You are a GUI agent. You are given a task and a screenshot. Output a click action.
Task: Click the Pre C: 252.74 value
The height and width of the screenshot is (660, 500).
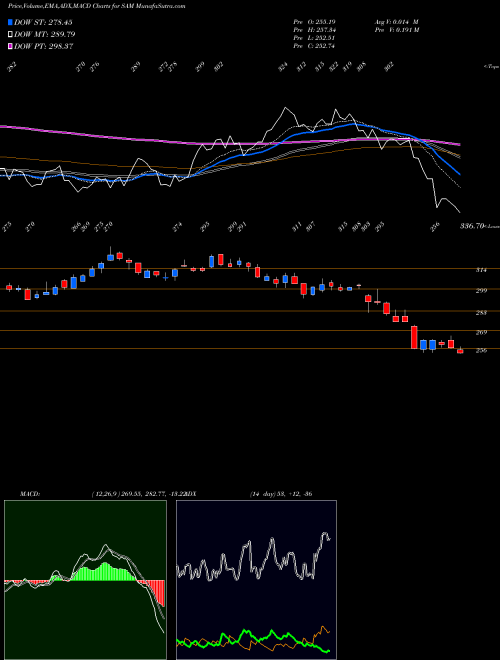314,46
